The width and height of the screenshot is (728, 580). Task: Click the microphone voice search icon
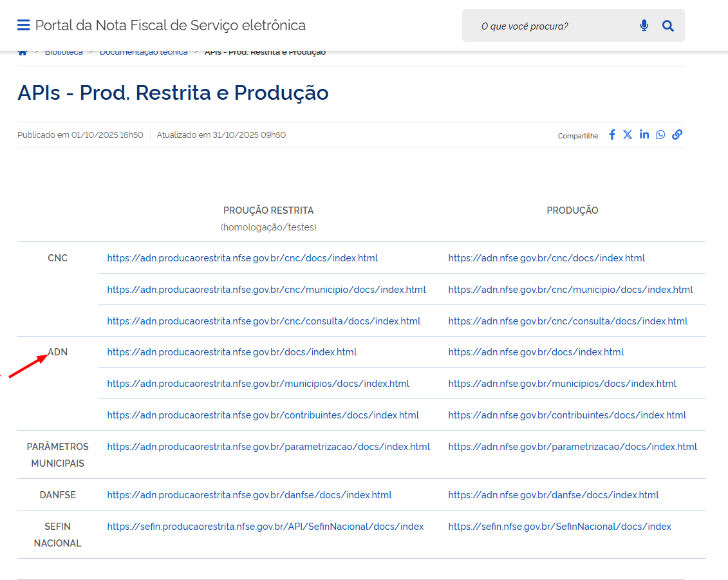pyautogui.click(x=644, y=26)
